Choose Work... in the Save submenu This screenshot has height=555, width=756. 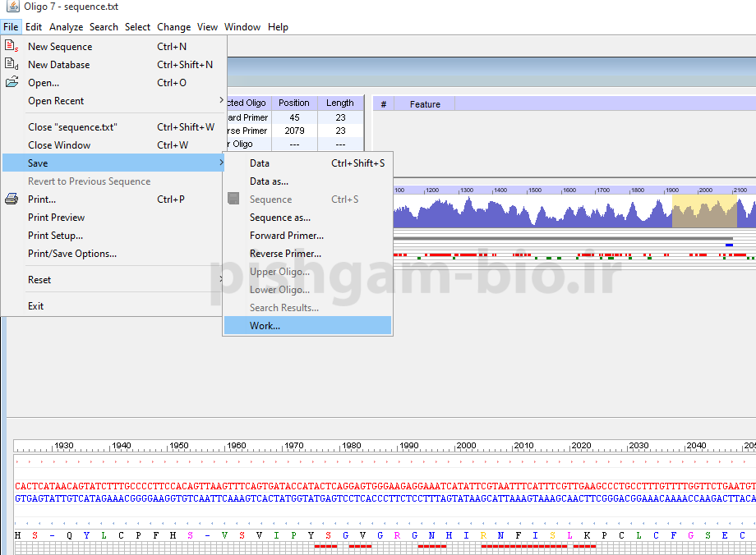tap(265, 326)
